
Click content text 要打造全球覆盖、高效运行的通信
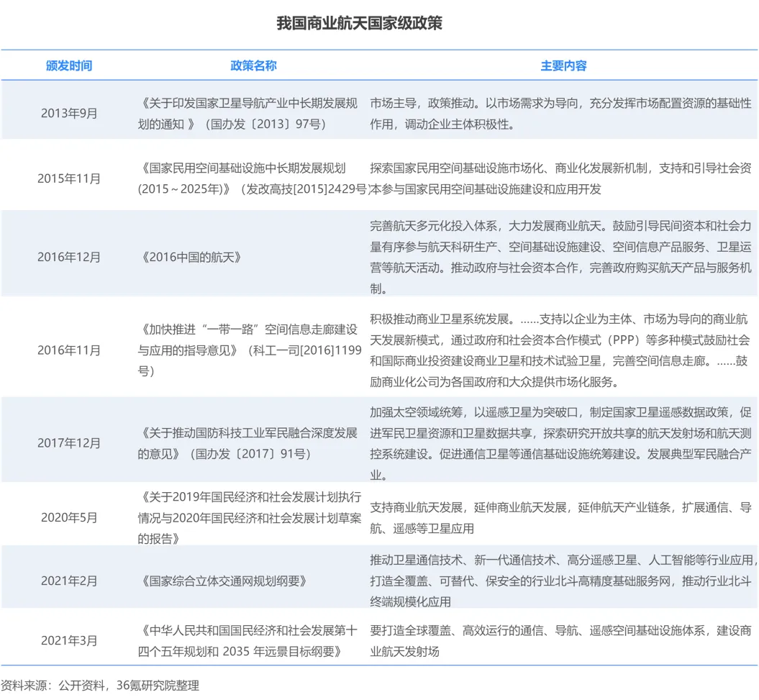[x=560, y=641]
